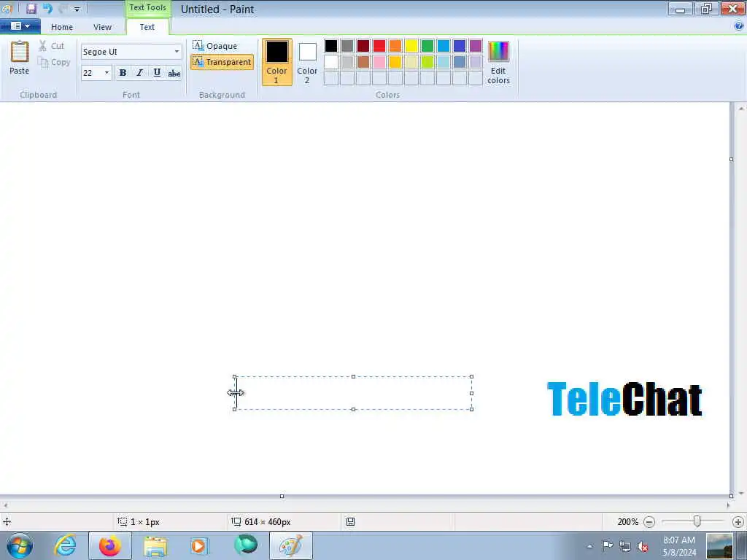Image resolution: width=747 pixels, height=560 pixels.
Task: Select the Text ribbon tab
Action: [147, 27]
